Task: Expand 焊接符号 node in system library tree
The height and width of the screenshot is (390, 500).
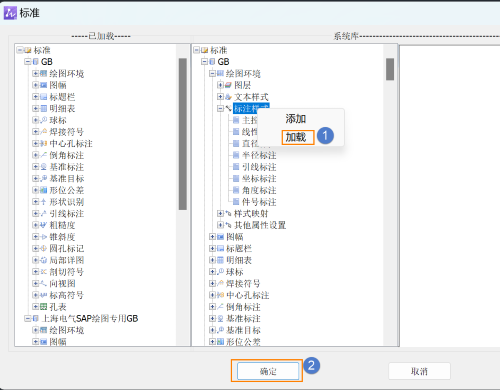Action: 212,283
